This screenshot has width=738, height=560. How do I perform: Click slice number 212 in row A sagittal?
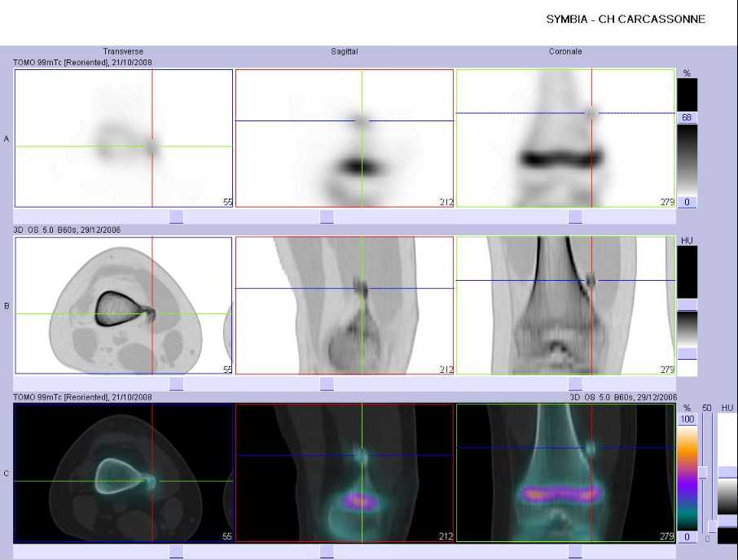click(446, 202)
